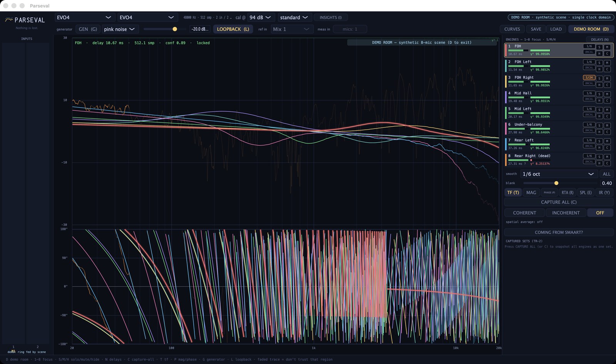This screenshot has width=616, height=364.
Task: Click the SAVE button
Action: (x=536, y=29)
